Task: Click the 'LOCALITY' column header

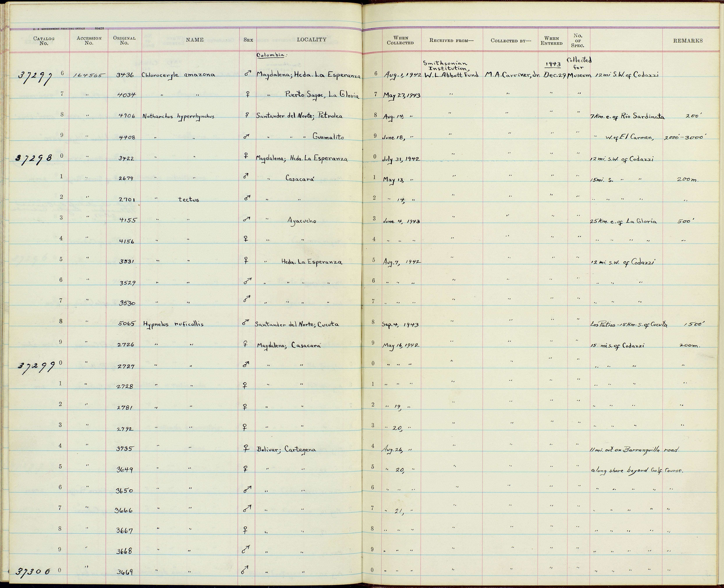Action: pyautogui.click(x=311, y=40)
